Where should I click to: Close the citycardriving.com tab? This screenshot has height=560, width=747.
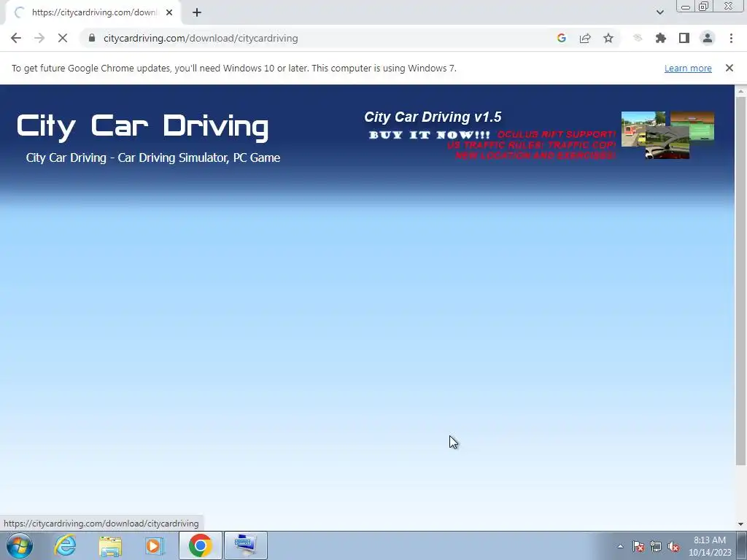coord(169,12)
